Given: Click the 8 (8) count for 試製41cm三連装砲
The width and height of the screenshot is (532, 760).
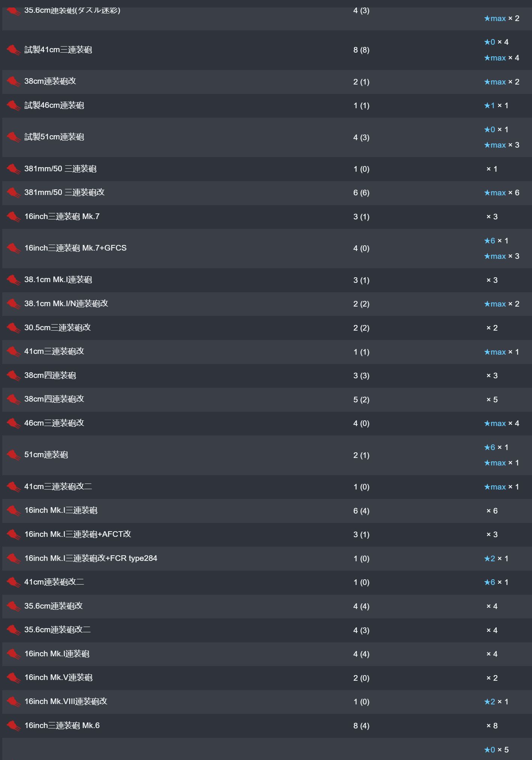Looking at the screenshot, I should (361, 50).
